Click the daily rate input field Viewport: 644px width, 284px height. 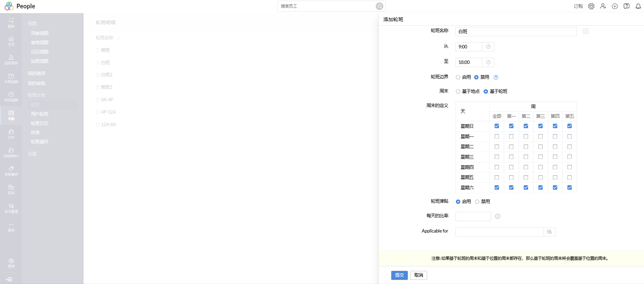coord(473,217)
